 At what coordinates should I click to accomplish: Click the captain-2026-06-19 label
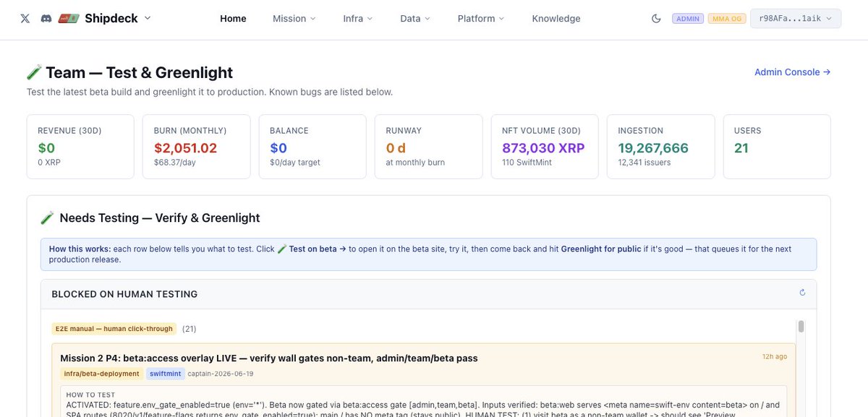221,374
